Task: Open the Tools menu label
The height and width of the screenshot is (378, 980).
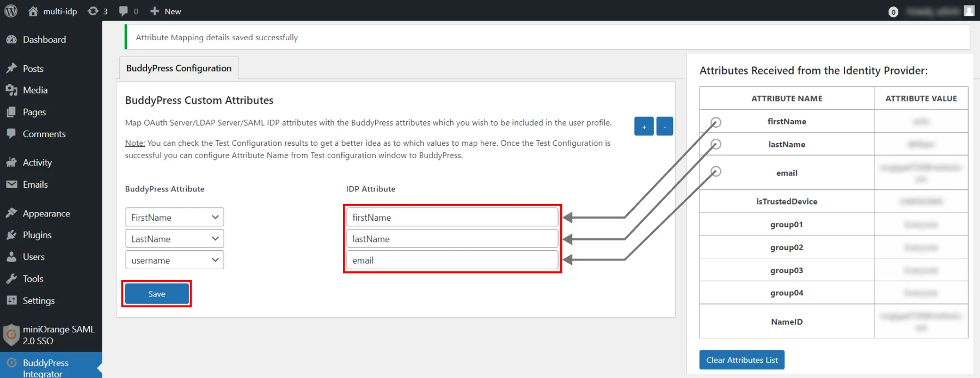Action: tap(33, 278)
